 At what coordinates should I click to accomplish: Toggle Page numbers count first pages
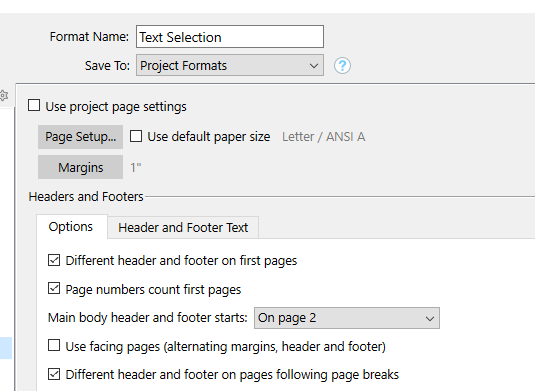(54, 289)
